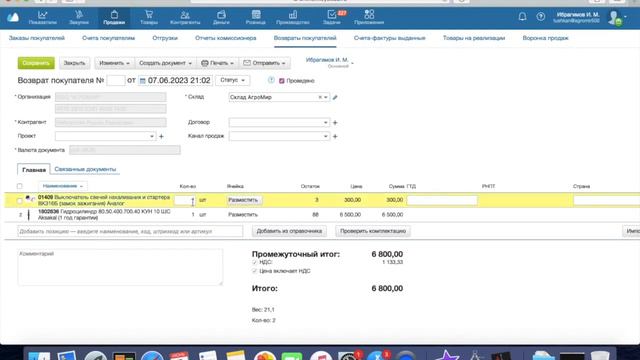Go to the Счета-фактуры выданные tab
The width and height of the screenshot is (640, 360).
click(x=389, y=38)
